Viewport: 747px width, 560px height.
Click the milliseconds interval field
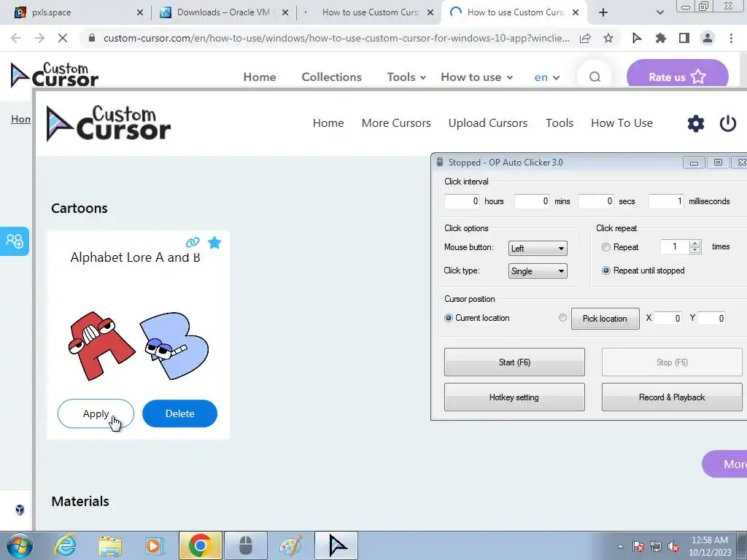click(667, 201)
